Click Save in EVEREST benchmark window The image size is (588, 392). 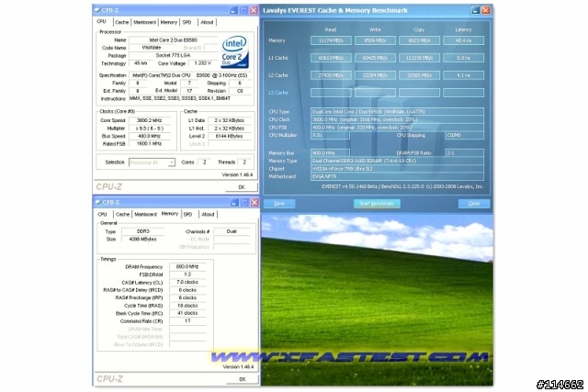click(x=279, y=204)
